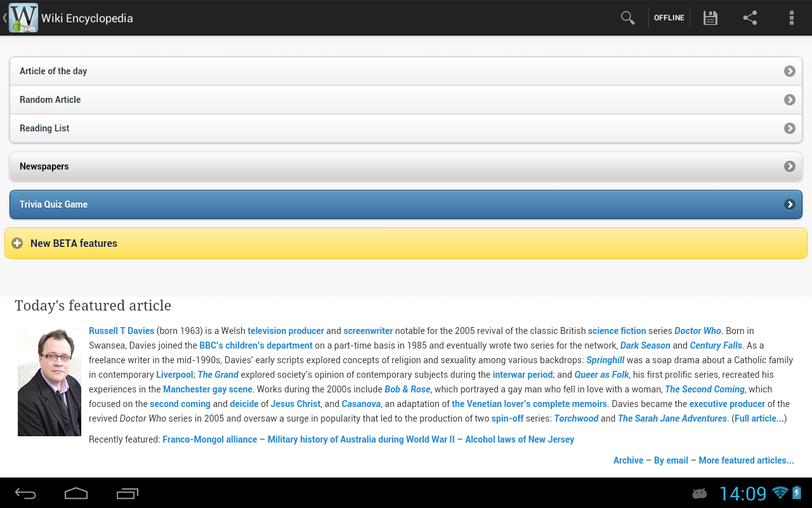Share the current article
Image resolution: width=812 pixels, height=508 pixels.
[750, 17]
